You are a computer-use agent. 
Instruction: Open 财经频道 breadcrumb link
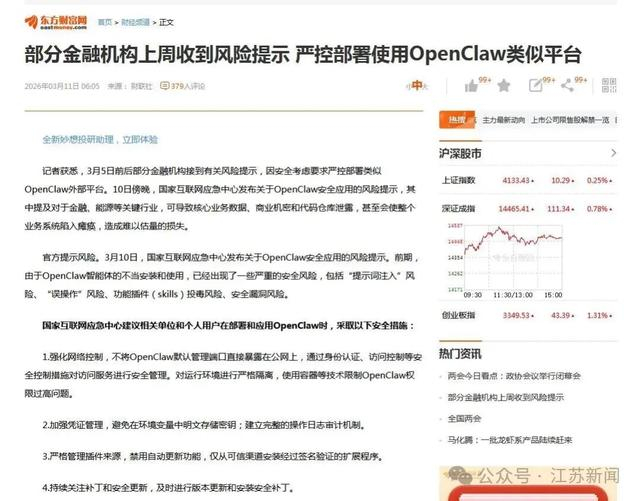pos(135,22)
